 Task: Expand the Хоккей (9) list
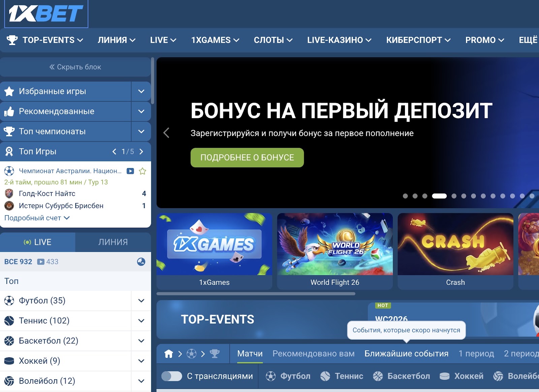[x=141, y=361]
